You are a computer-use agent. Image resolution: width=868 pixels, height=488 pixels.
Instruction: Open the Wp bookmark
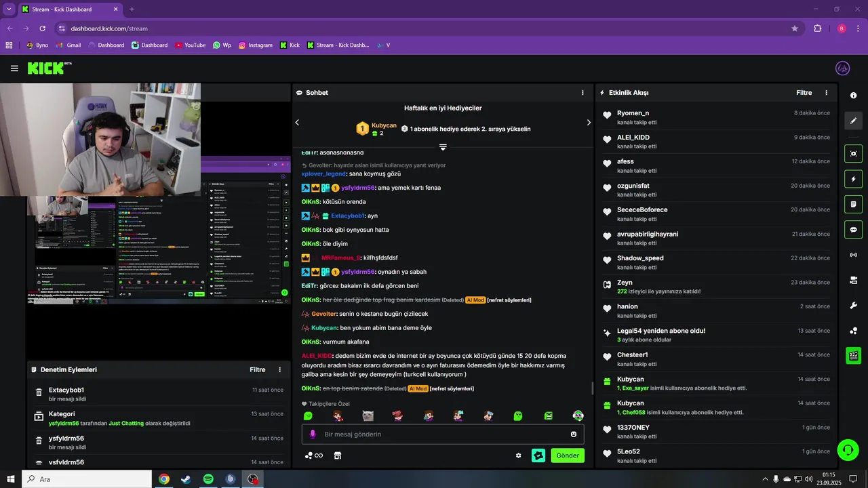tap(222, 45)
